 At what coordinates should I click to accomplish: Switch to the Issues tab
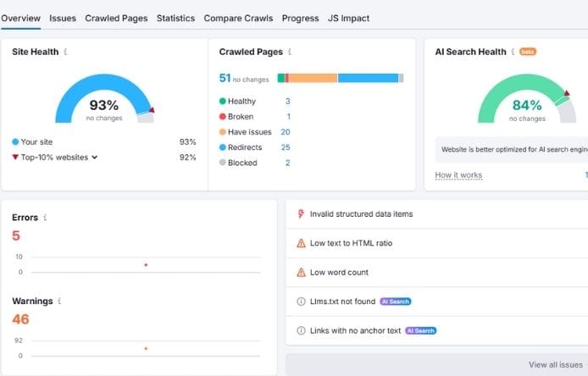[63, 18]
